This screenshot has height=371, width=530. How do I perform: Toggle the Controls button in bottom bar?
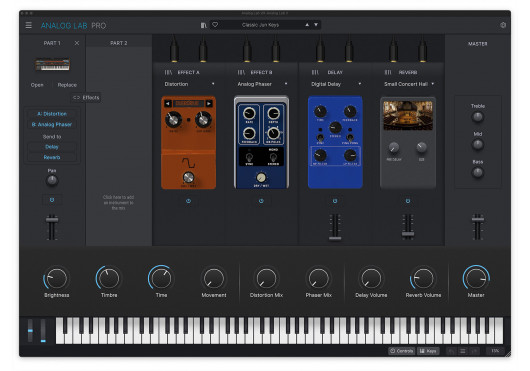[402, 351]
